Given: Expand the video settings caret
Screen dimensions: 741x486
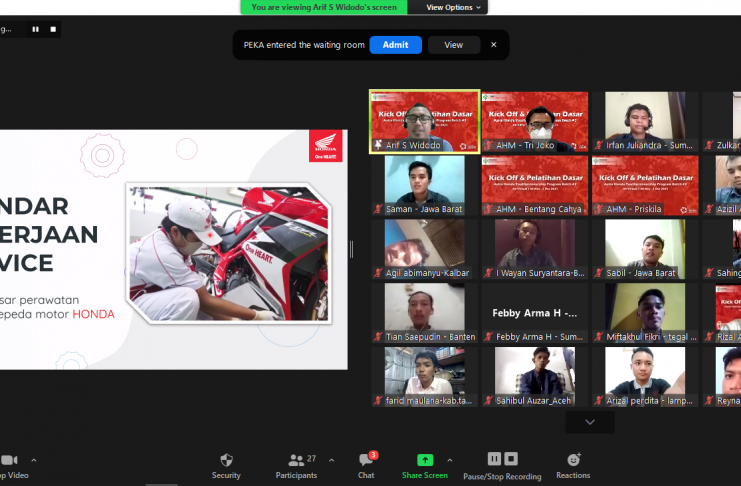Looking at the screenshot, I should click(x=34, y=460).
